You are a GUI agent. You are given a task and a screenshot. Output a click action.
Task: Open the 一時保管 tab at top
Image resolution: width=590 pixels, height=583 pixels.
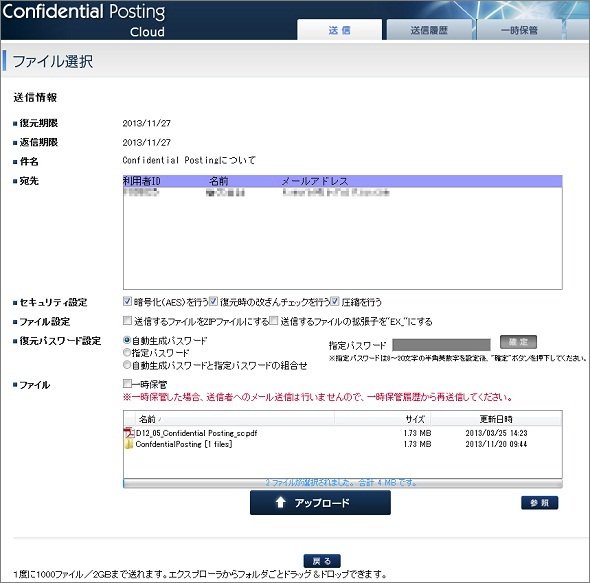519,30
